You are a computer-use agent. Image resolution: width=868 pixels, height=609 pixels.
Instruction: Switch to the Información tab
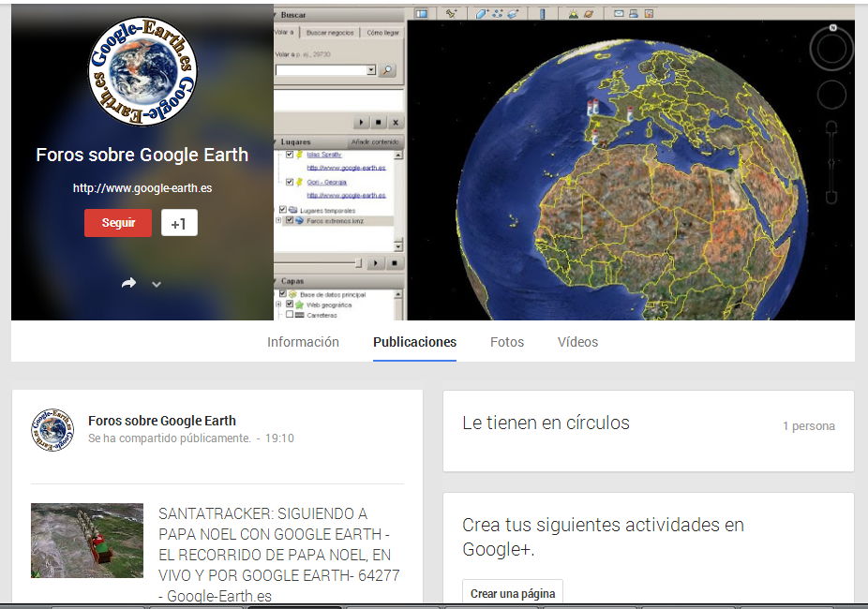[x=303, y=342]
